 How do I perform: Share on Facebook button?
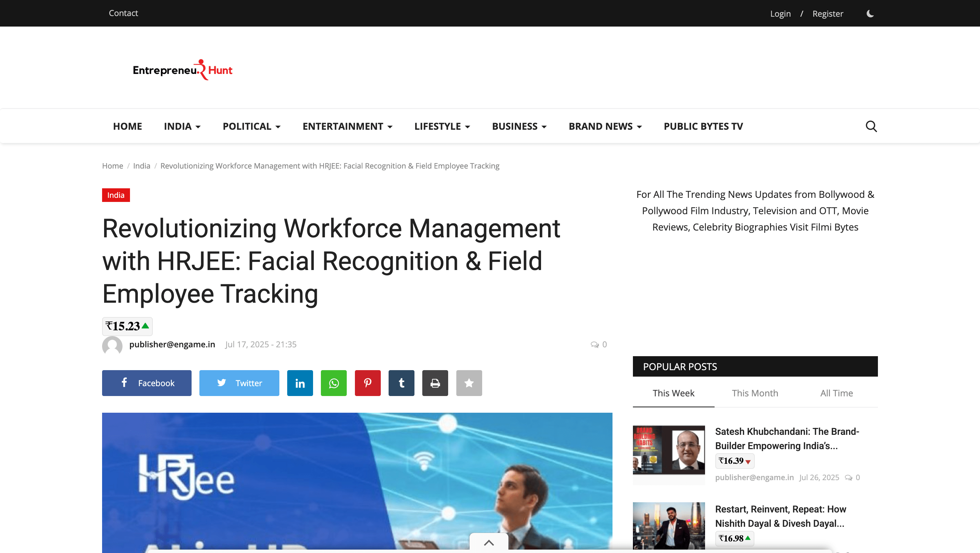[x=146, y=383]
